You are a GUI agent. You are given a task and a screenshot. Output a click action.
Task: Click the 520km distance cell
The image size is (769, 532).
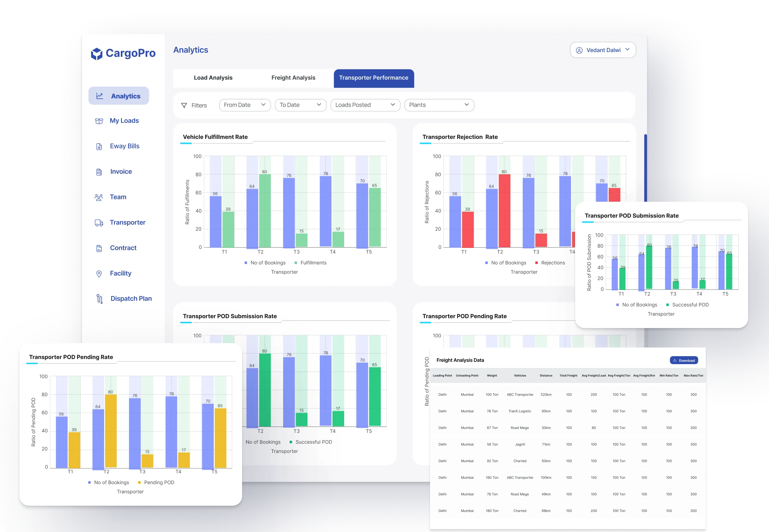coord(546,395)
